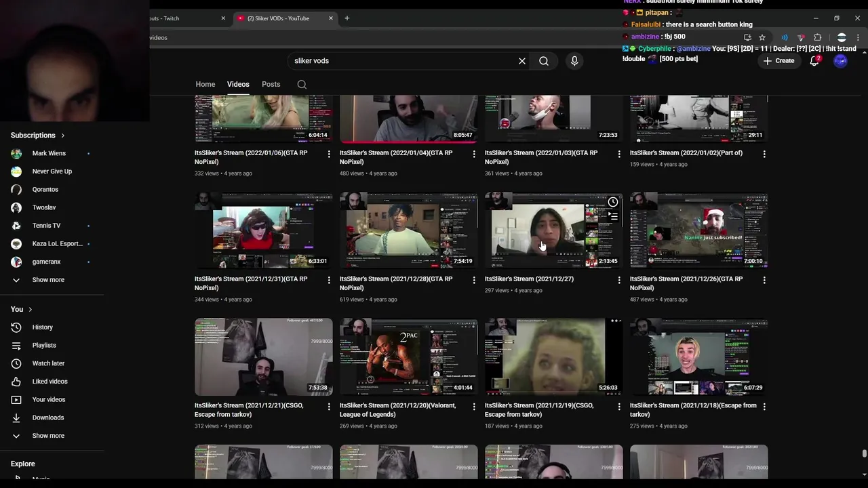The width and height of the screenshot is (868, 488).
Task: Open the gameranx subscription
Action: coord(46,262)
